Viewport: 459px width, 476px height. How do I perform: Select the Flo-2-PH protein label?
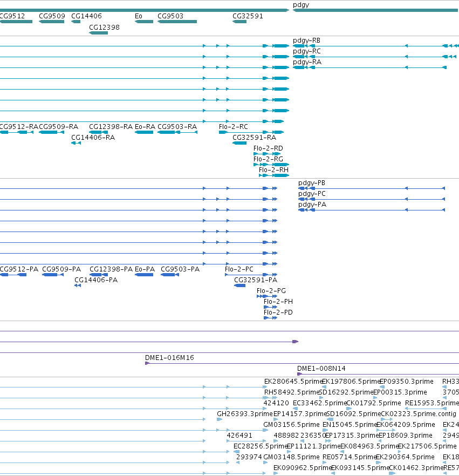point(278,302)
